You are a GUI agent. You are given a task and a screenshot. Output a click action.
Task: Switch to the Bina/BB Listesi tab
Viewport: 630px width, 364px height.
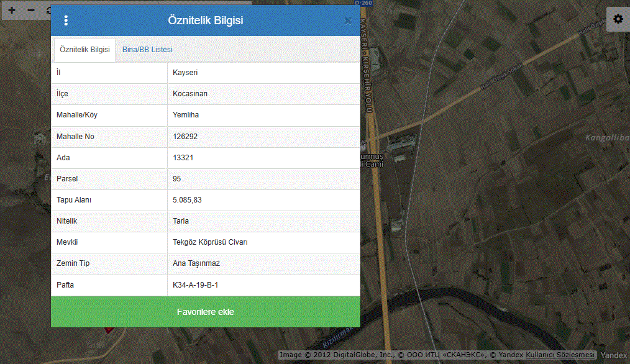click(x=147, y=50)
